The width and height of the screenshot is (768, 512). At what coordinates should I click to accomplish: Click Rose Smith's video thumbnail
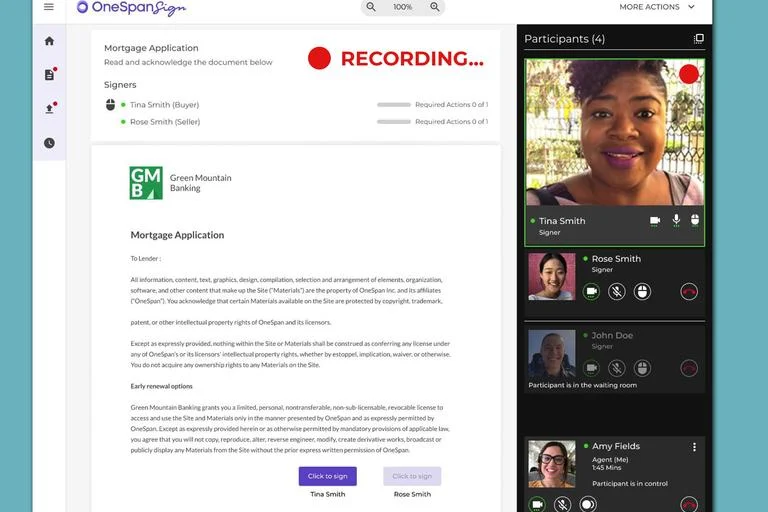coord(552,276)
